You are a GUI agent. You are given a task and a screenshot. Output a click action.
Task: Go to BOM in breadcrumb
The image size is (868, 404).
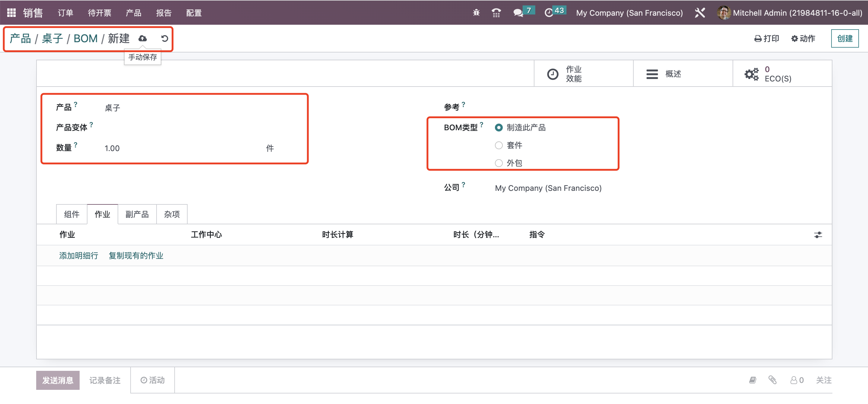pos(86,39)
